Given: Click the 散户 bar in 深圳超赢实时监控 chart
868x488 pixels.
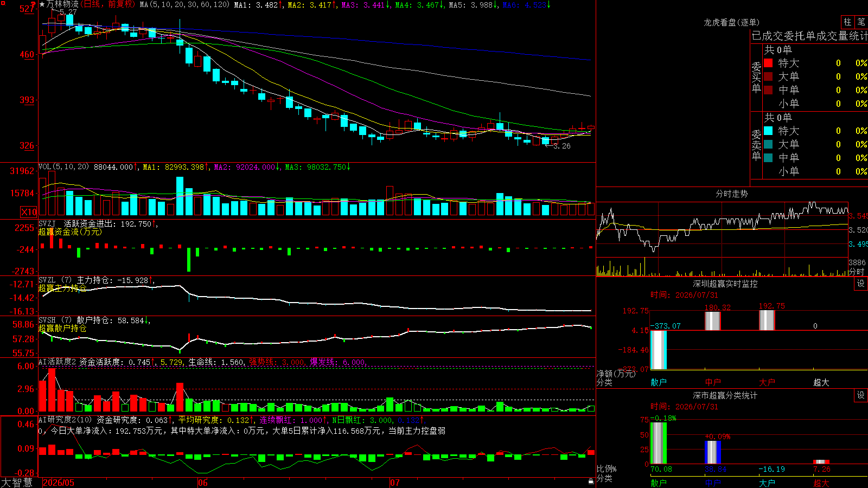Looking at the screenshot, I should point(659,350).
